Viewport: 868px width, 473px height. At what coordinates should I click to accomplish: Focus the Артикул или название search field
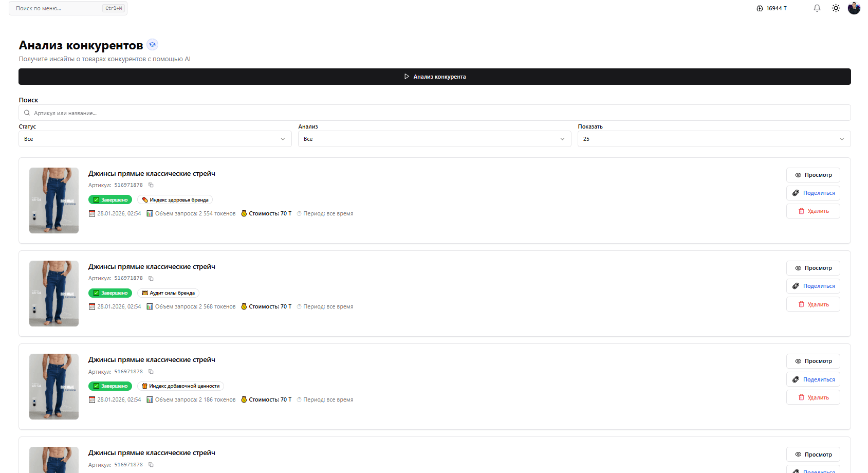[x=434, y=113]
